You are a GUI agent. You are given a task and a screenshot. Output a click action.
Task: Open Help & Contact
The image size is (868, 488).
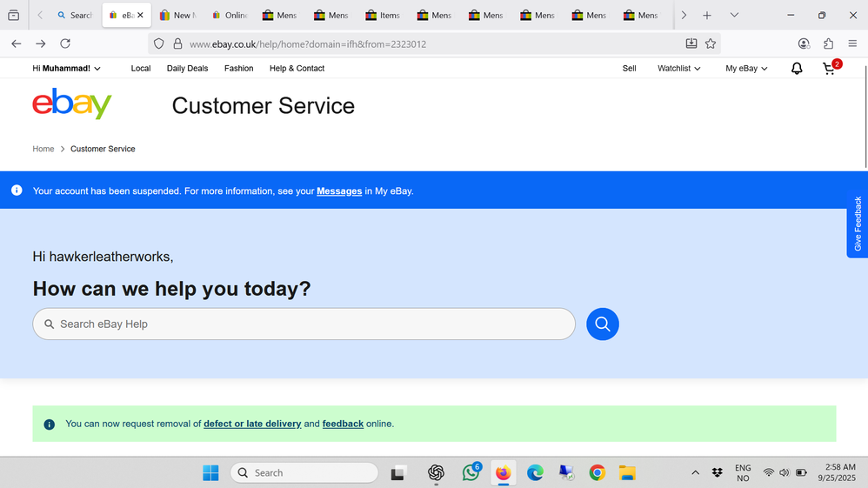pyautogui.click(x=297, y=69)
